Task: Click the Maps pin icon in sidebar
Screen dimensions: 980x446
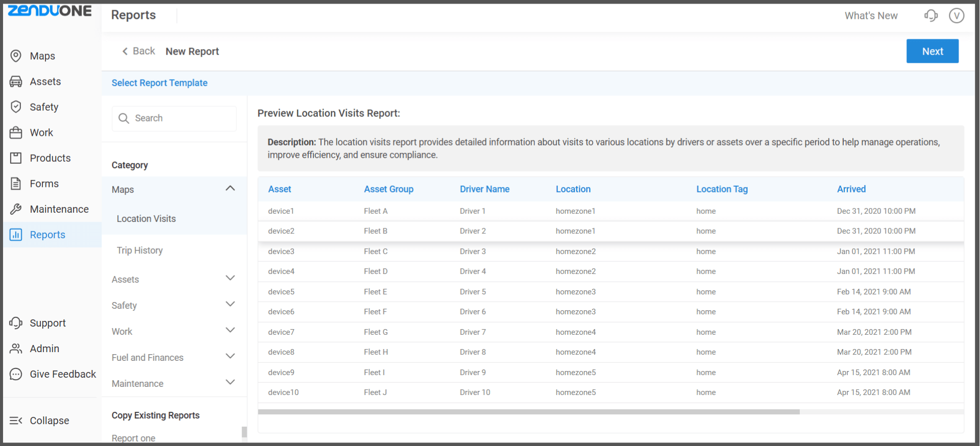Action: coord(16,56)
